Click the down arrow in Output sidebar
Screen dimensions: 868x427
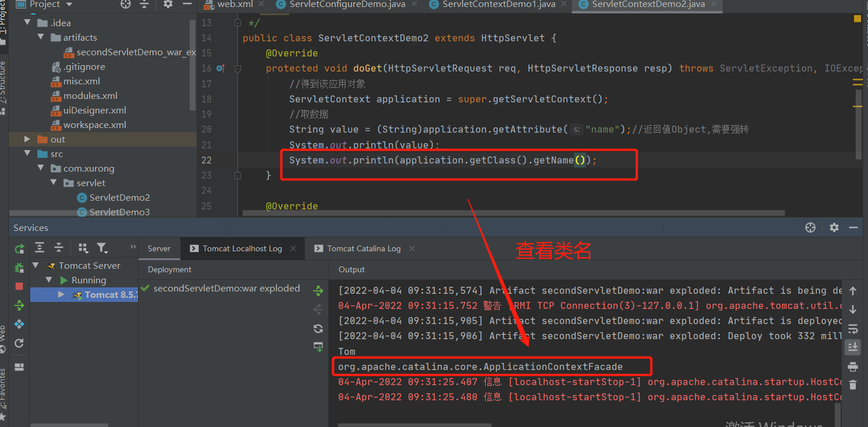pyautogui.click(x=853, y=309)
